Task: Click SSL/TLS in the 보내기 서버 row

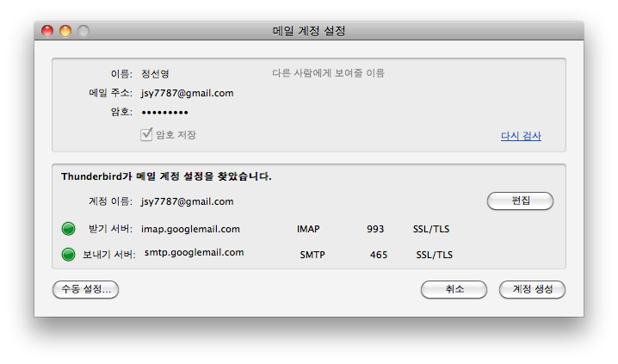Action: (x=435, y=255)
